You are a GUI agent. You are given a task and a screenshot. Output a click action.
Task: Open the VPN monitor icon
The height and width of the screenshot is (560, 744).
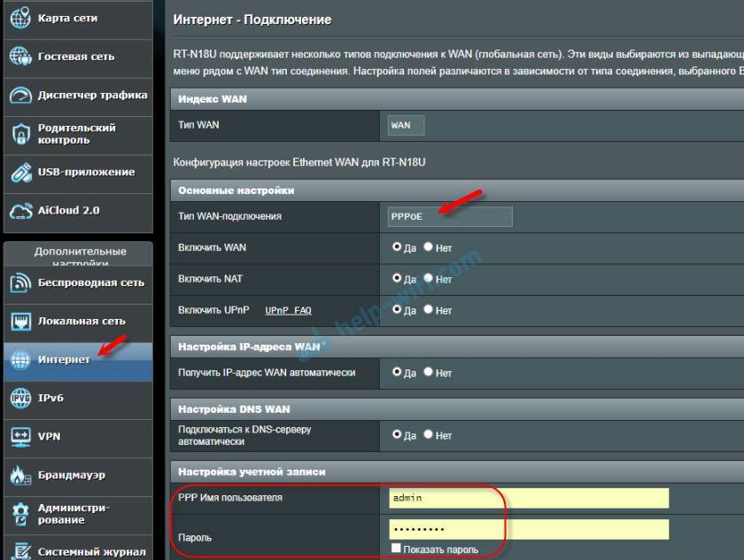tap(20, 437)
